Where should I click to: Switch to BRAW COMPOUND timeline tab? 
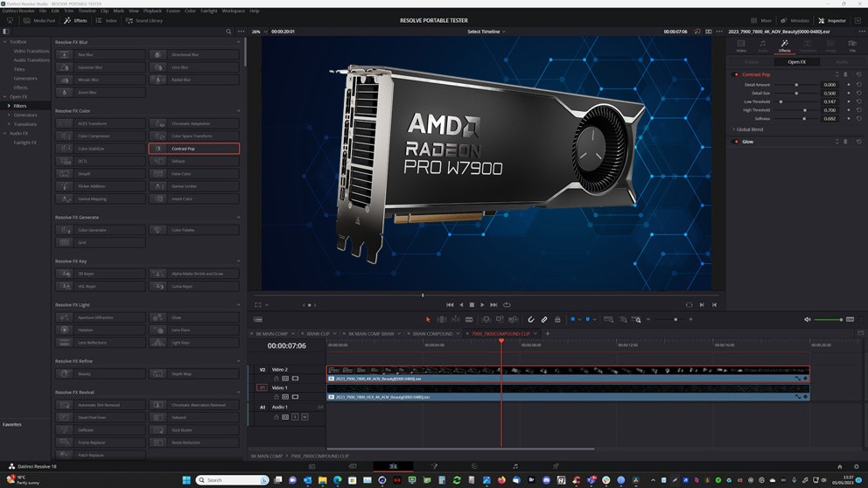432,333
